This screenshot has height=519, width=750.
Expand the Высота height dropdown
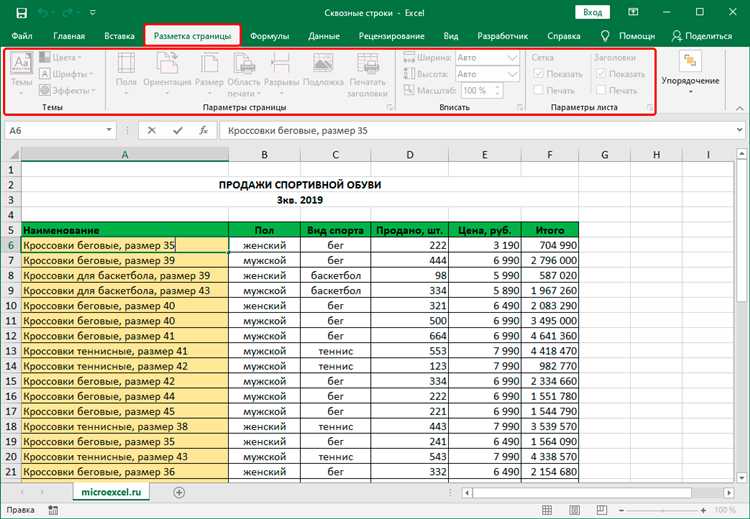click(512, 74)
